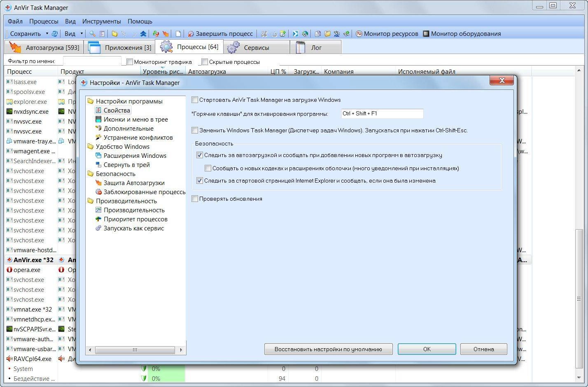The image size is (588, 387).
Task: Click the ABC text toolbar icon
Action: (337, 34)
